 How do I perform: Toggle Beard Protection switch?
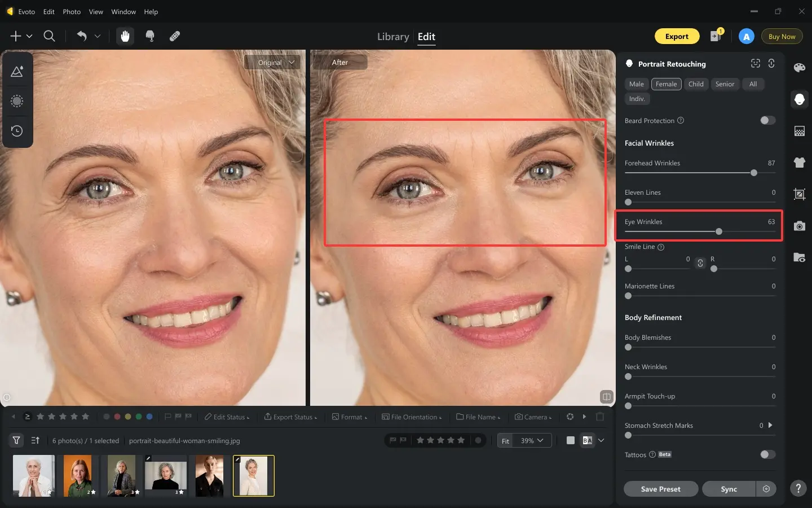tap(767, 120)
